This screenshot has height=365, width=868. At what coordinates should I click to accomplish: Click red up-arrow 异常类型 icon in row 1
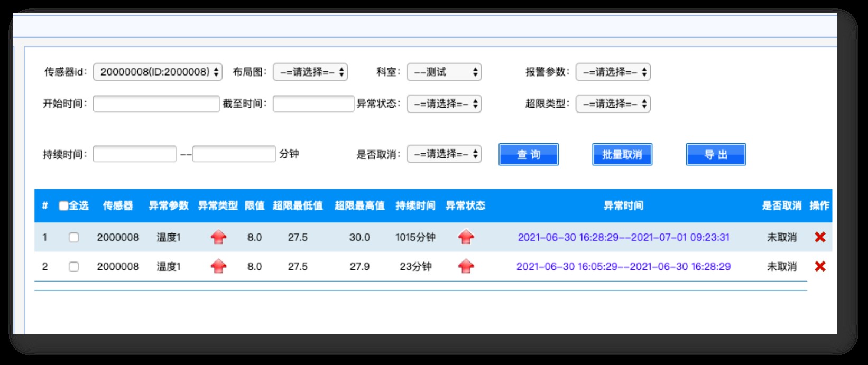pyautogui.click(x=218, y=237)
